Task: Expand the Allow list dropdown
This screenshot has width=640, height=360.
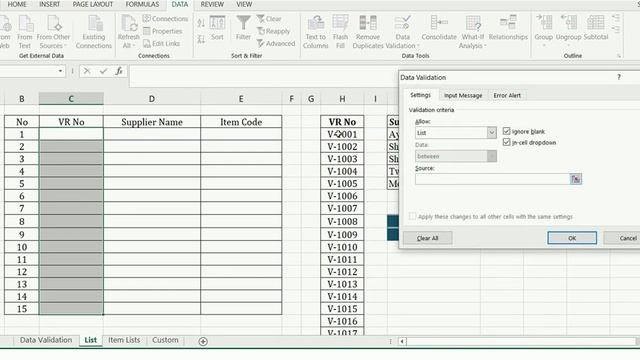Action: point(491,133)
